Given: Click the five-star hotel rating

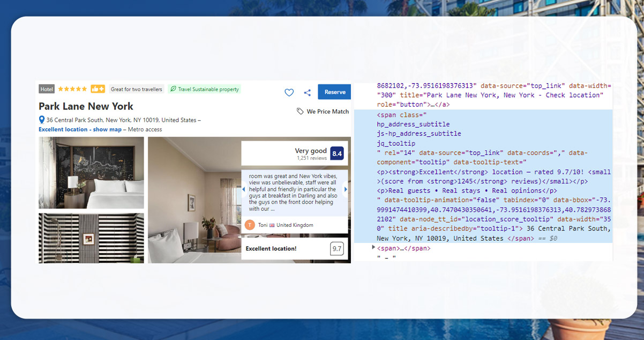Looking at the screenshot, I should pyautogui.click(x=73, y=89).
